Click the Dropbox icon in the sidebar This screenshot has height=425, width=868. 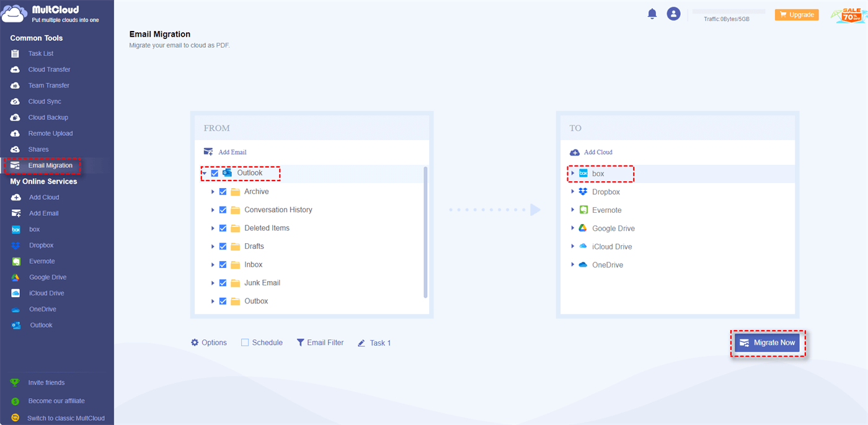(16, 246)
